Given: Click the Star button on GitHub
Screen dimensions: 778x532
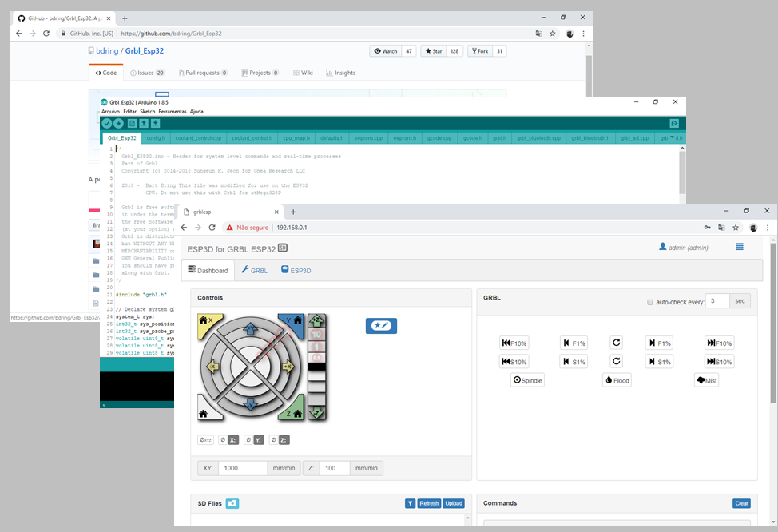Looking at the screenshot, I should [434, 51].
